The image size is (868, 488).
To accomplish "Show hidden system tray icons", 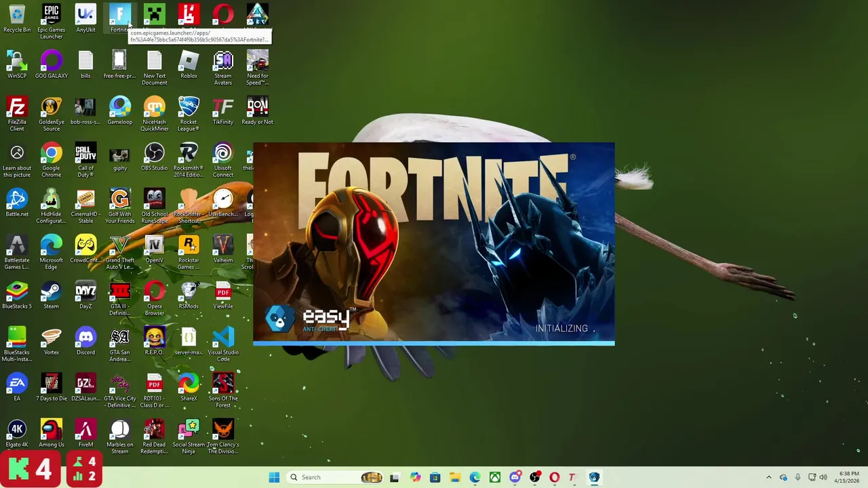I will click(x=768, y=477).
